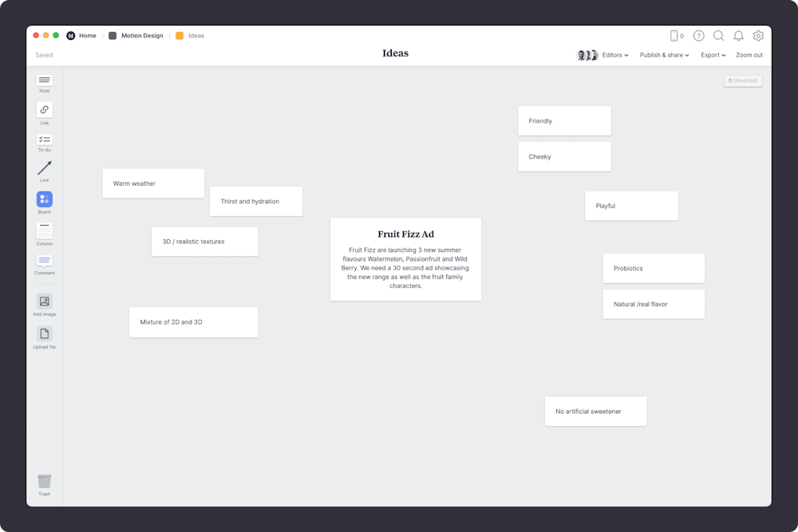Click the Zoom out button

749,55
